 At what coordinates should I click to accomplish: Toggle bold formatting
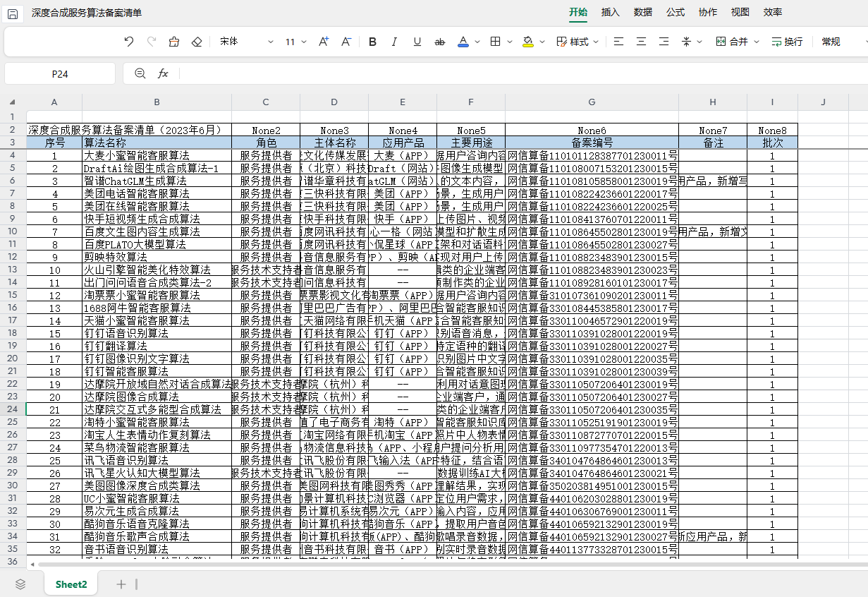pyautogui.click(x=373, y=42)
